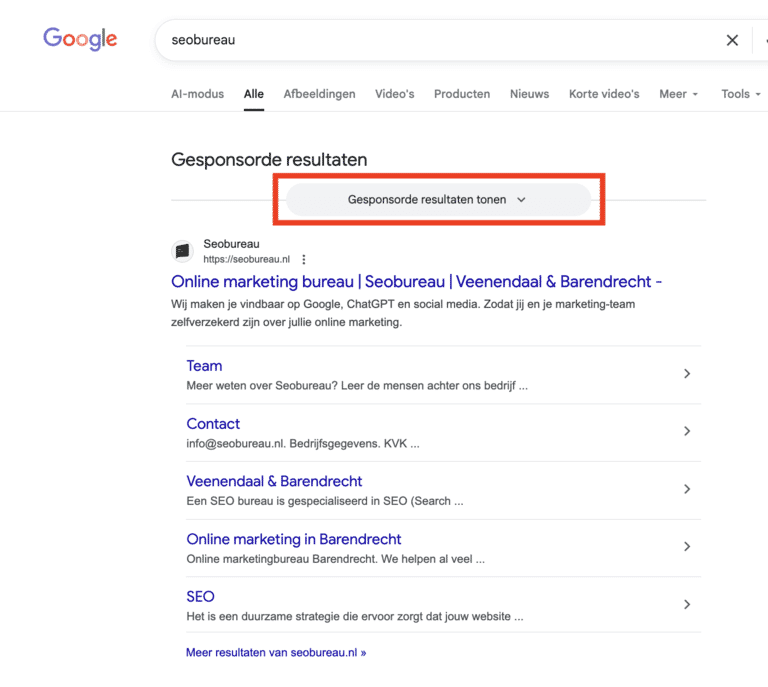Click Meer resultaten van seobureau.nl link
The height and width of the screenshot is (687, 768).
[x=276, y=652]
